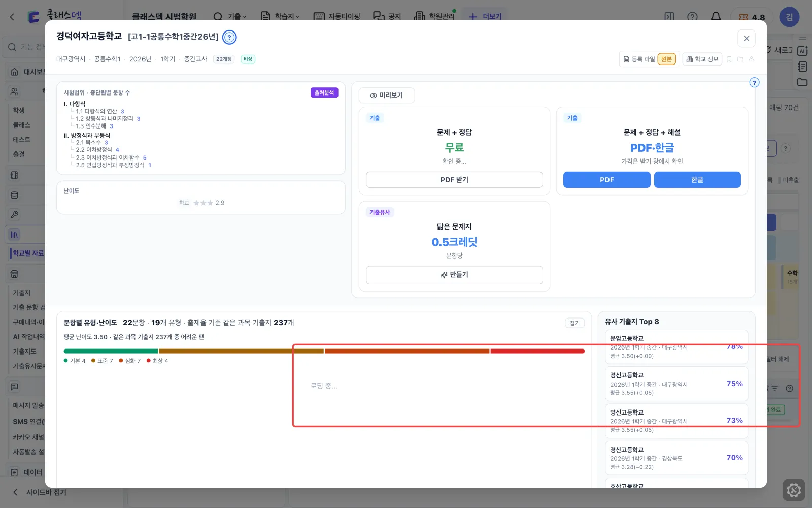This screenshot has width=812, height=508.
Task: Click the red 최상 difficulty bar segment
Action: [x=537, y=351]
